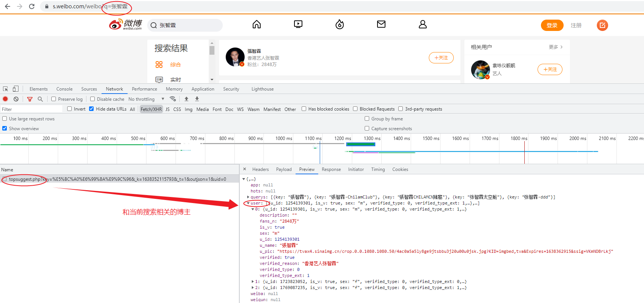Image resolution: width=644 pixels, height=303 pixels.
Task: Check Has blocked cookies checkbox
Action: [x=304, y=109]
